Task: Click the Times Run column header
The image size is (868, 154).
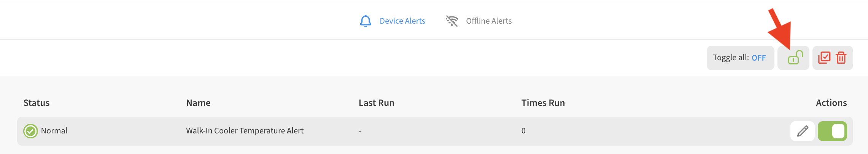Action: [x=543, y=103]
